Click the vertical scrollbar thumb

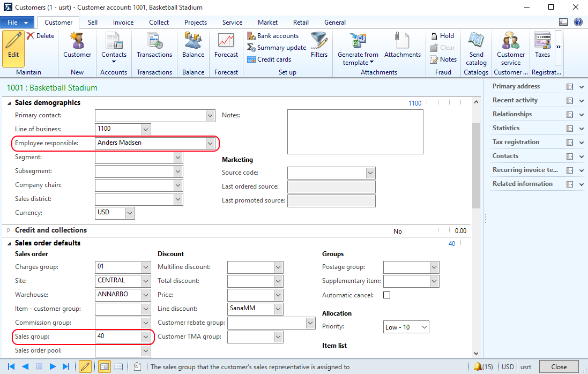(477, 166)
